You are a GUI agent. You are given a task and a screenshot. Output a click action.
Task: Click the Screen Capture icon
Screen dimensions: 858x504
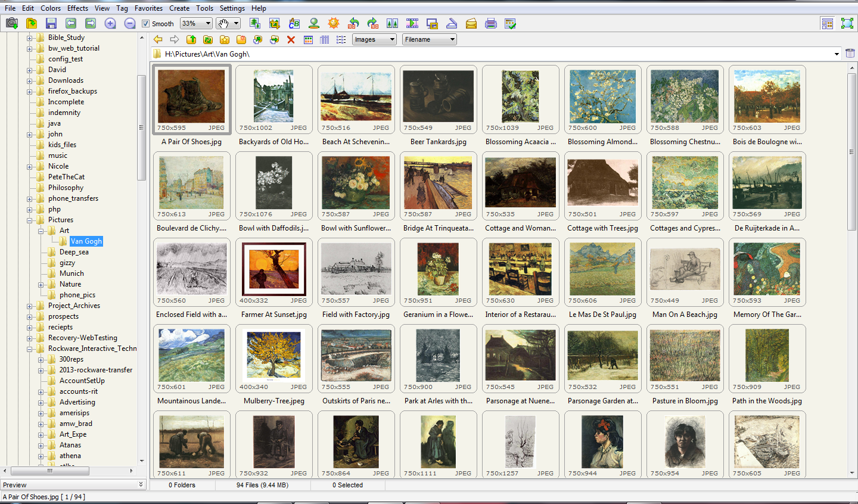432,23
